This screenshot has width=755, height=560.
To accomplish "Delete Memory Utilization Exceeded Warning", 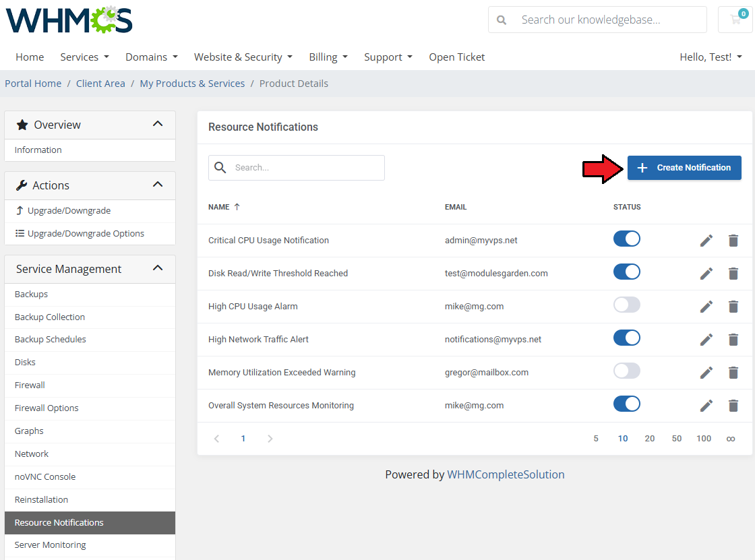I will tap(733, 372).
